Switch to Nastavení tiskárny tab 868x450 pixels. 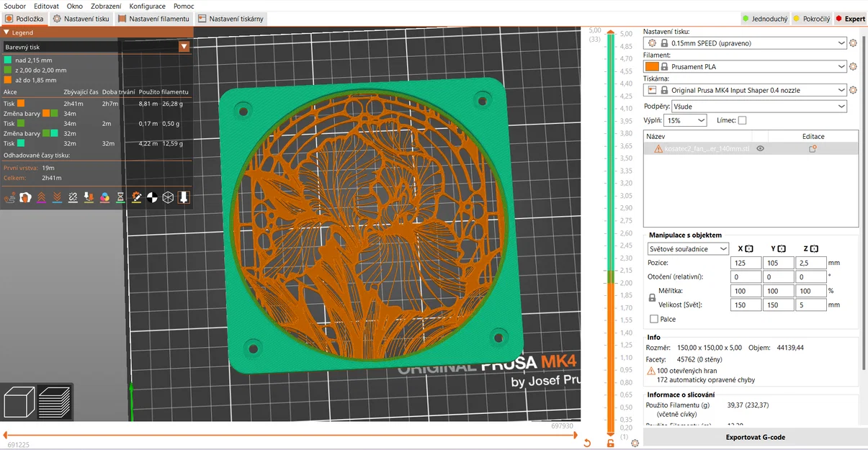point(231,19)
